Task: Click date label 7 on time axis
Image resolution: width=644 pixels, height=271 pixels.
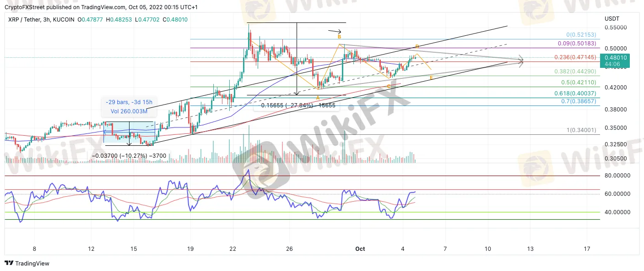Action: [x=445, y=249]
